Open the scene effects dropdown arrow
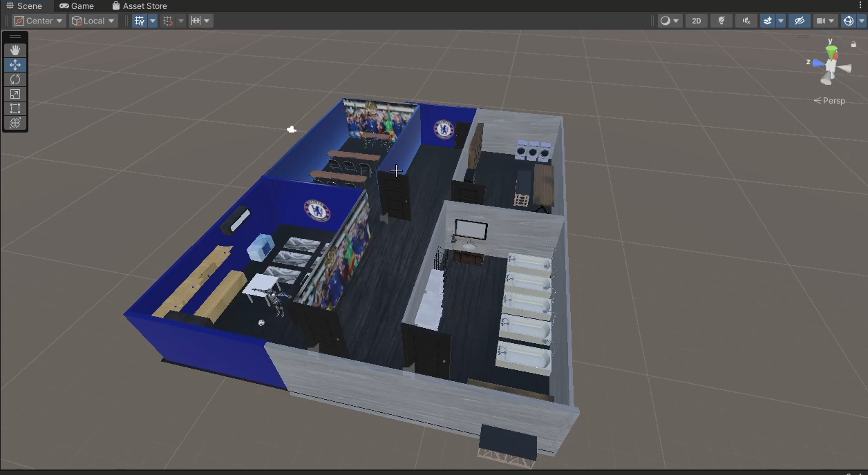 [781, 21]
